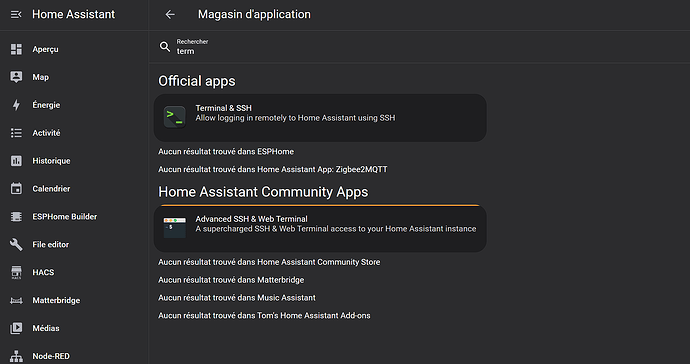Click the search magnifier icon
690x364 pixels.
[x=165, y=47]
